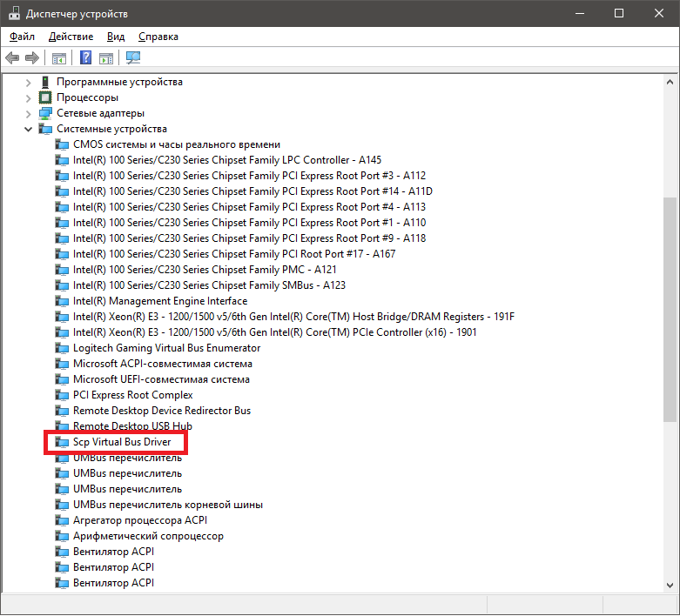Expand the Процессоры node
Screen dimensions: 680x616
tap(28, 98)
